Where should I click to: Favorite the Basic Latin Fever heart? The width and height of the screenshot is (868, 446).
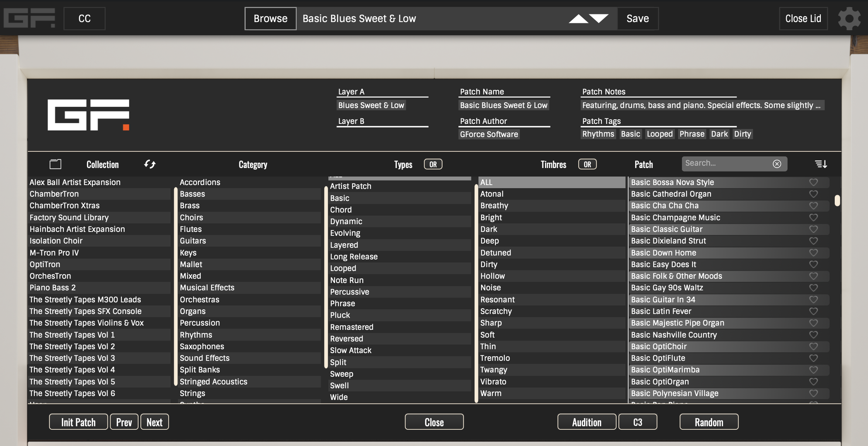(813, 311)
